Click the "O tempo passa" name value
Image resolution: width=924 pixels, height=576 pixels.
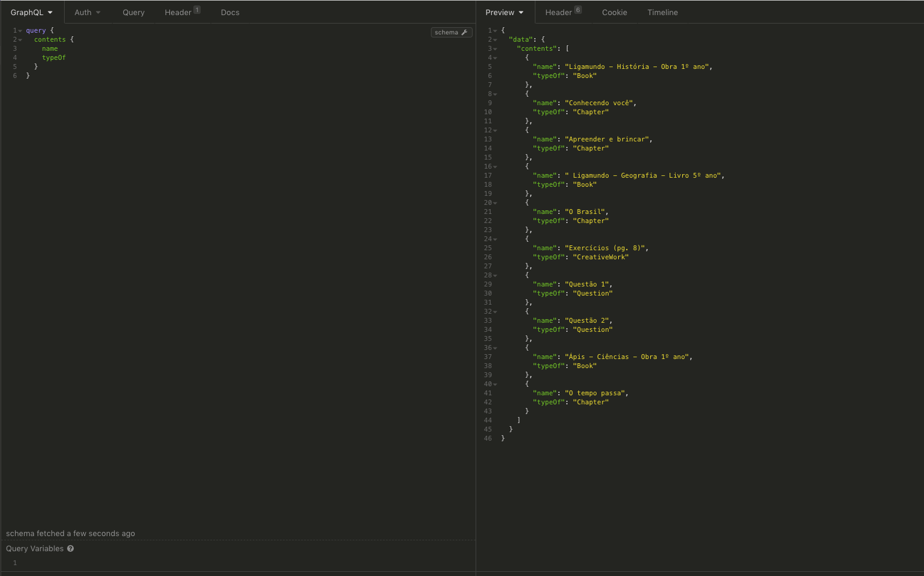(x=595, y=393)
